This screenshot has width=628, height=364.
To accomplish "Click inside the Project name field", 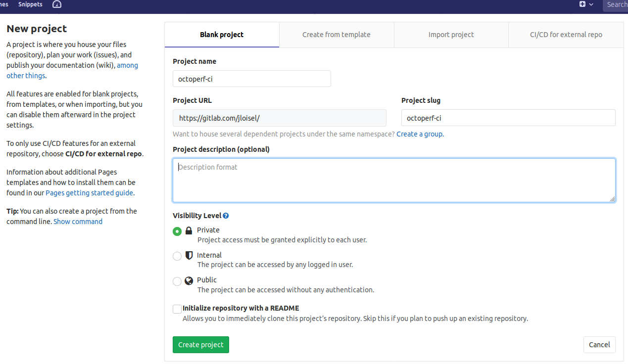I will 251,79.
